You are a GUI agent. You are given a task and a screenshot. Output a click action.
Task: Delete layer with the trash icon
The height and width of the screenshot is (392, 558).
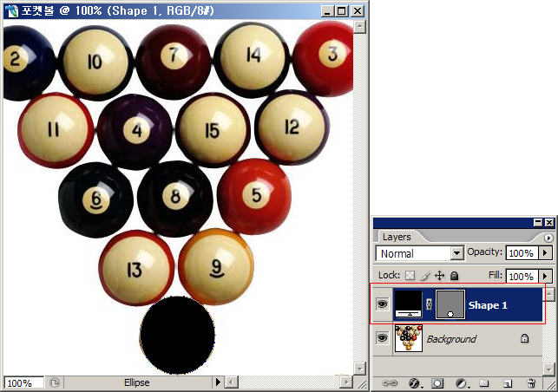531,383
